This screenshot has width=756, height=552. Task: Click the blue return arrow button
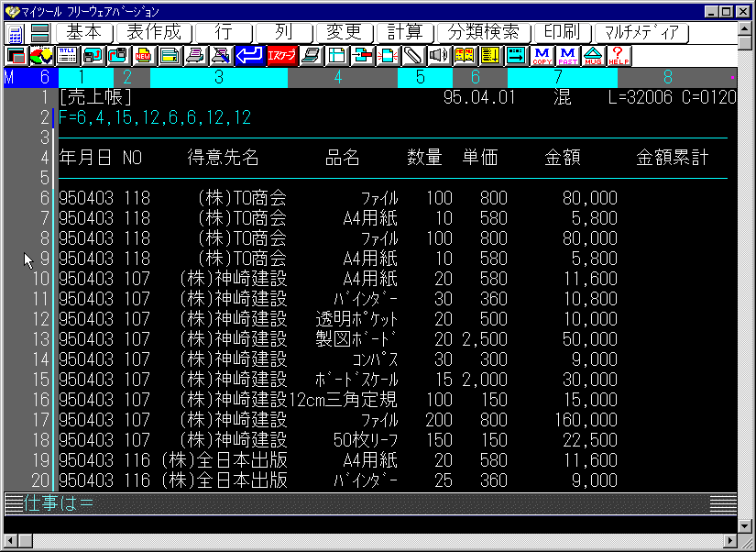[x=249, y=56]
